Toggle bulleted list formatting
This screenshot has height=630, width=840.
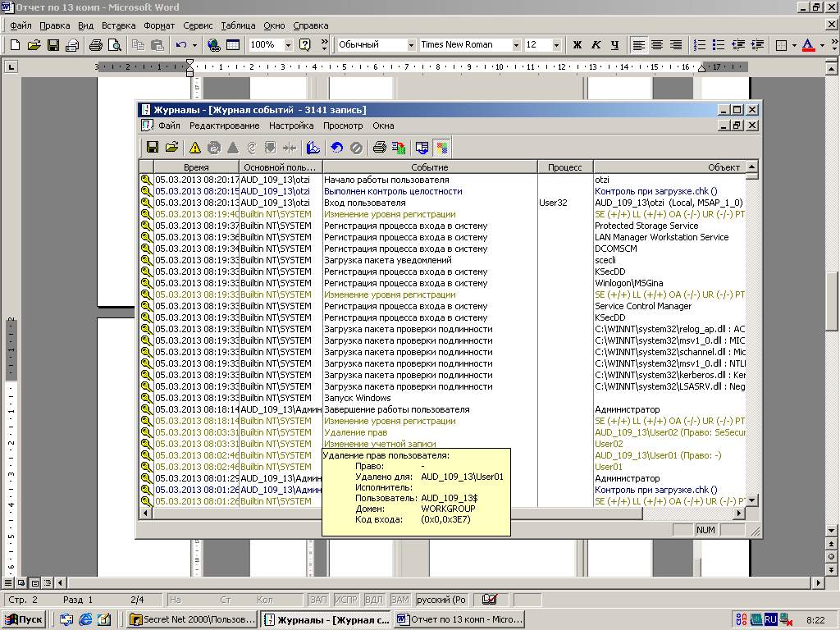click(x=719, y=45)
